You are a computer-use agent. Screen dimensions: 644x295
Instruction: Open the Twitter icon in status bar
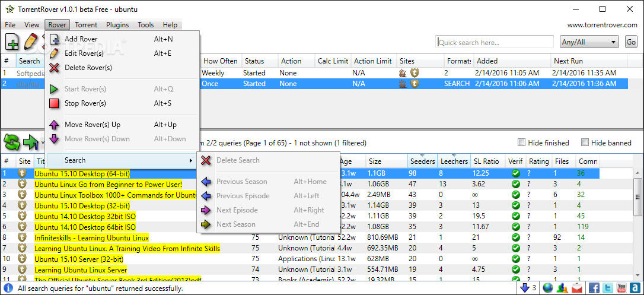(607, 288)
